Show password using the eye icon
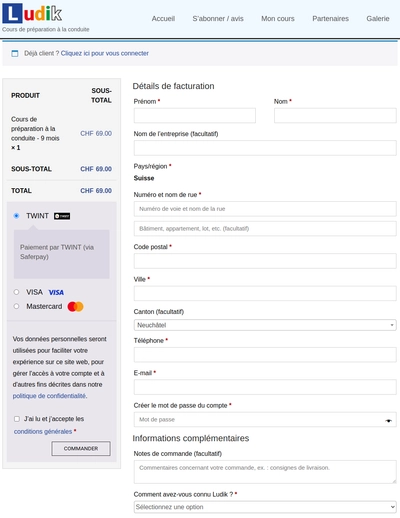Image resolution: width=400 pixels, height=518 pixels. tap(388, 420)
